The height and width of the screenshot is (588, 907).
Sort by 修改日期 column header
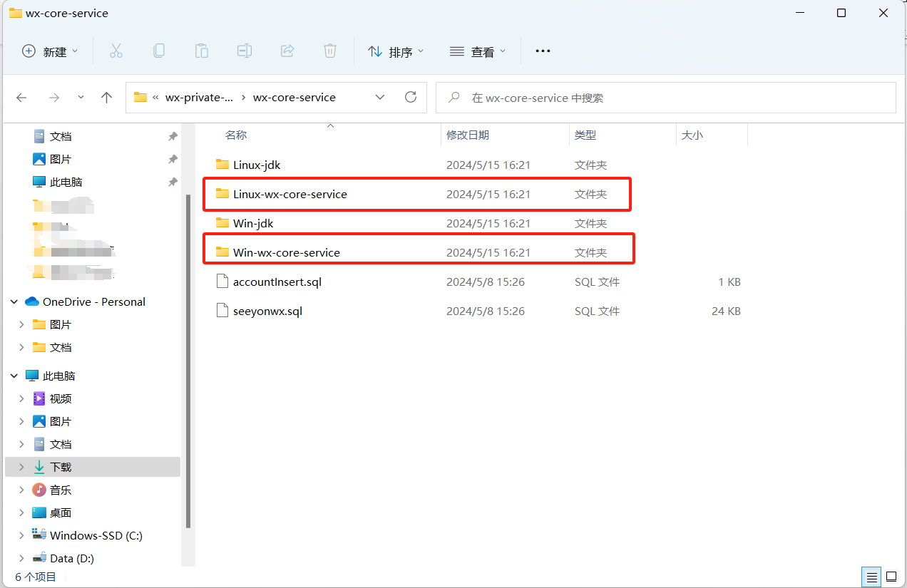point(468,135)
